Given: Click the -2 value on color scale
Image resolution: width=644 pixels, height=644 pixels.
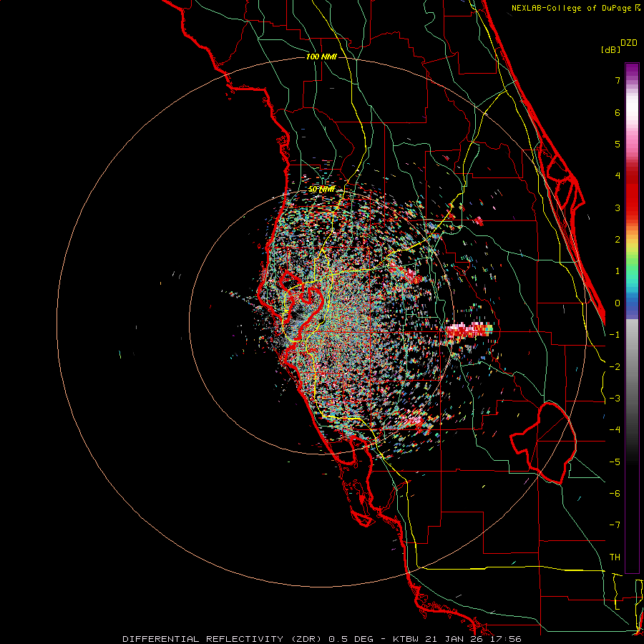Looking at the screenshot, I should (615, 366).
